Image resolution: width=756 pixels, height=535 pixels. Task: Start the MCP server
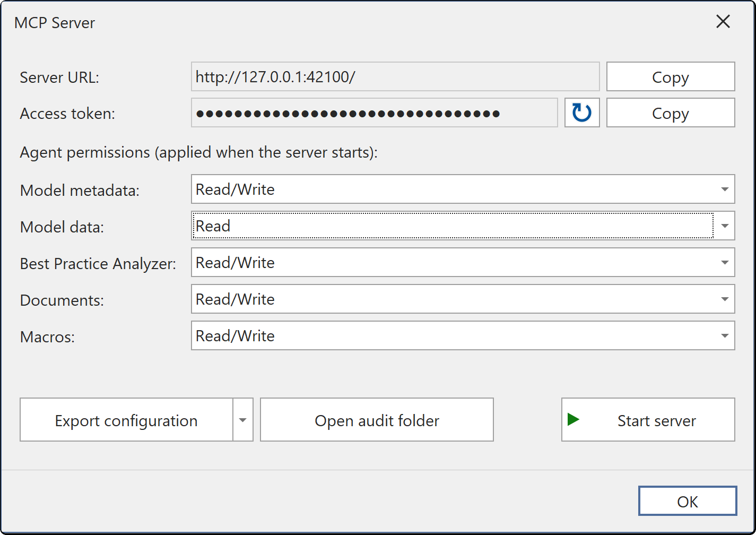(x=648, y=420)
